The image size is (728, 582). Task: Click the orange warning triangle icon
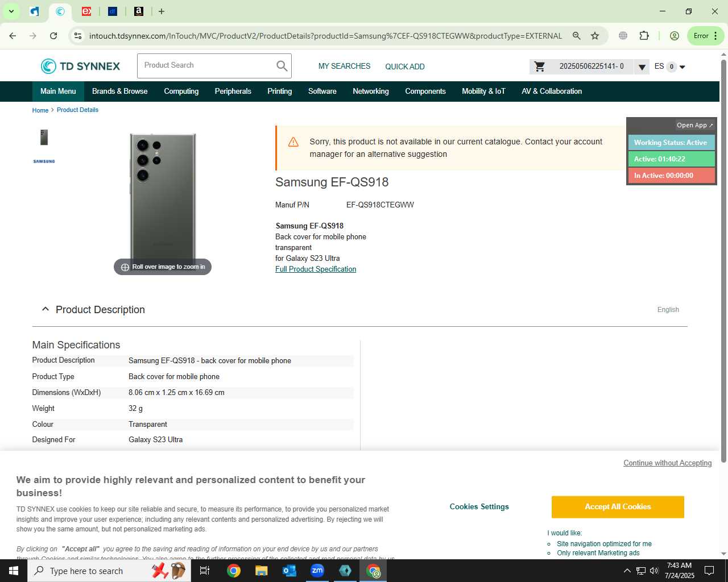click(x=293, y=142)
